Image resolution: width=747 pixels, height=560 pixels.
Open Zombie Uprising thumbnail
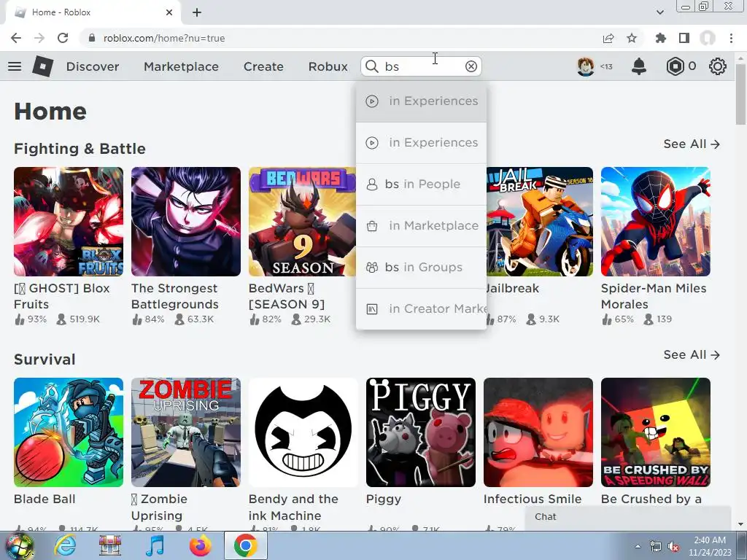point(186,432)
